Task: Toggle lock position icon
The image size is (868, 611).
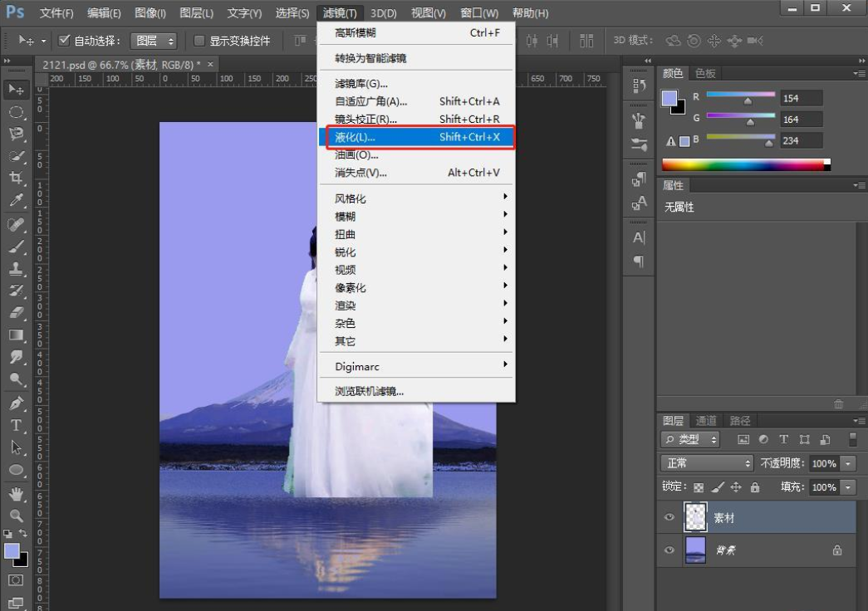Action: point(736,487)
